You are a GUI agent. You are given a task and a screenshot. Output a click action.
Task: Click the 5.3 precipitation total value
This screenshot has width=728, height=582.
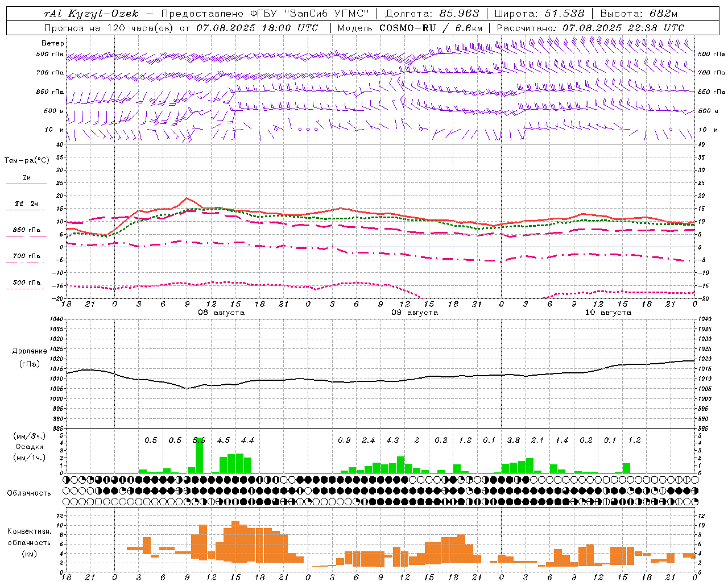pyautogui.click(x=199, y=440)
